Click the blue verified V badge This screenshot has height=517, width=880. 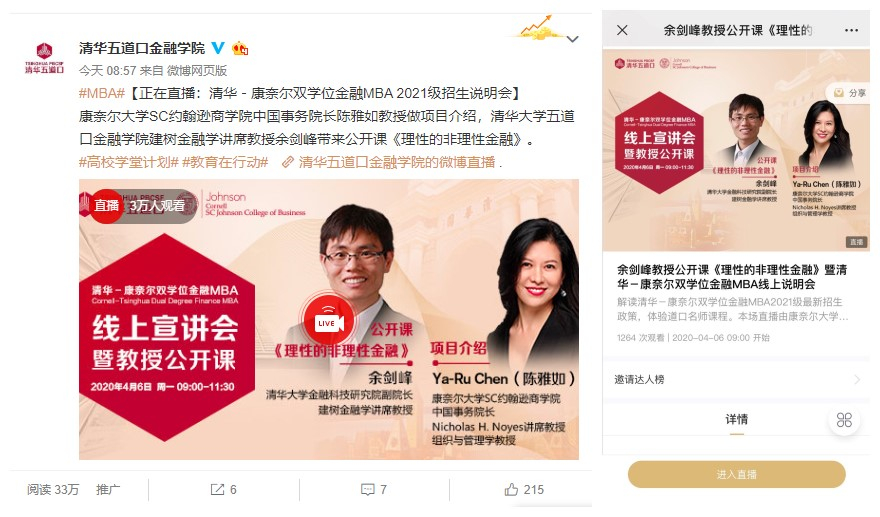click(218, 48)
